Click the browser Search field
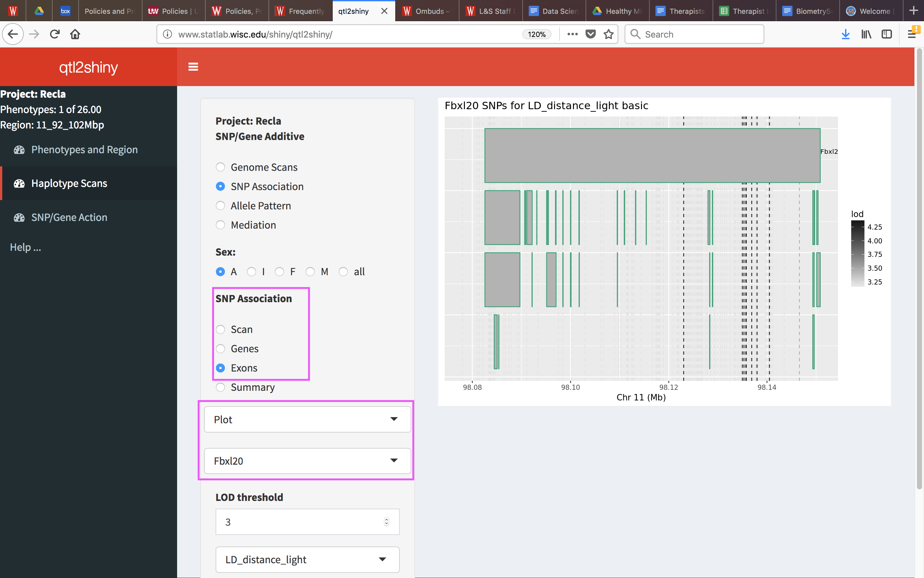This screenshot has height=578, width=924. 694,34
